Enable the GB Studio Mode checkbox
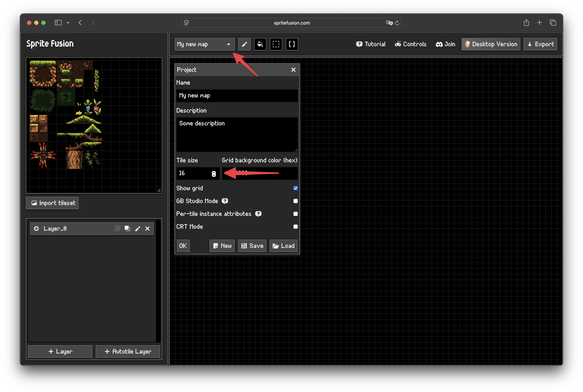Screen dimensions: 583x392 coord(295,201)
